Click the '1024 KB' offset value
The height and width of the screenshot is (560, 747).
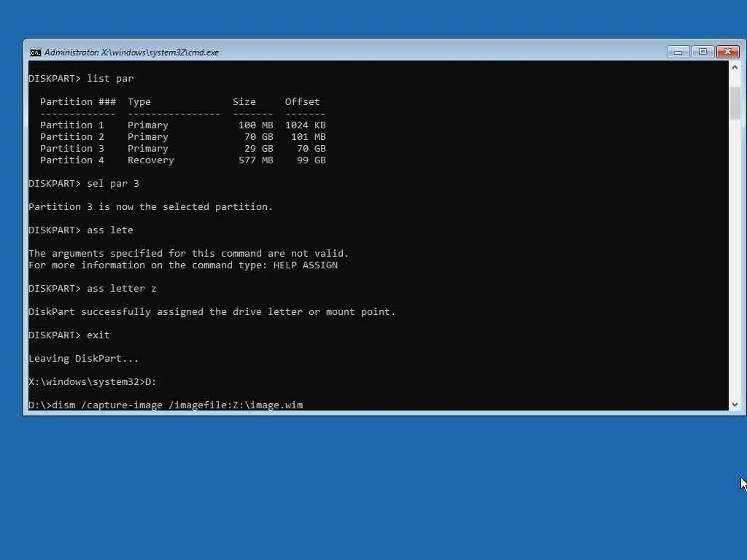(306, 125)
